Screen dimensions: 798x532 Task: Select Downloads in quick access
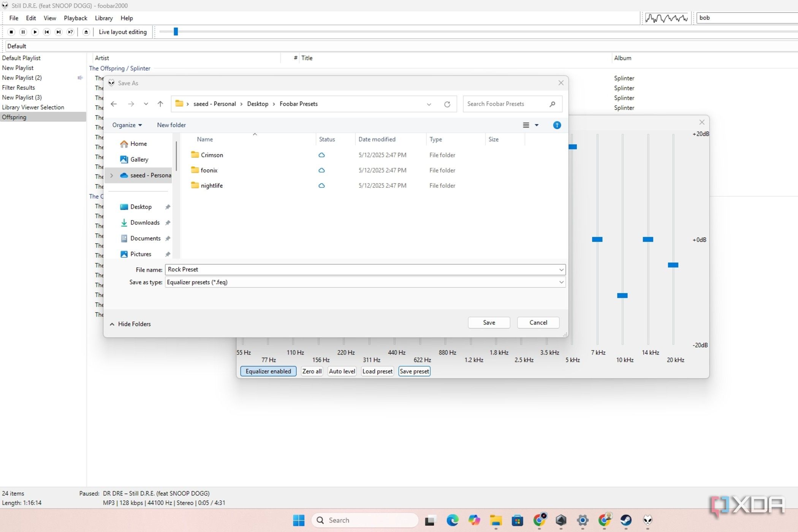tap(145, 223)
